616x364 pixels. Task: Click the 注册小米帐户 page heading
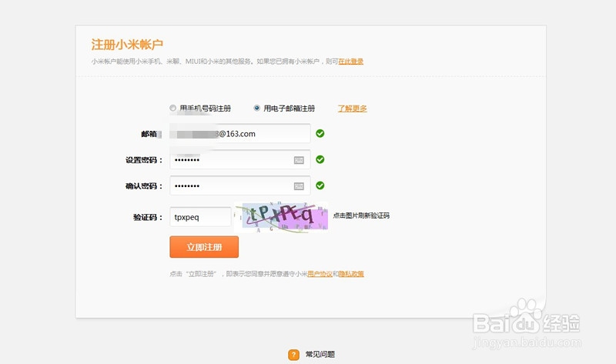pyautogui.click(x=127, y=45)
